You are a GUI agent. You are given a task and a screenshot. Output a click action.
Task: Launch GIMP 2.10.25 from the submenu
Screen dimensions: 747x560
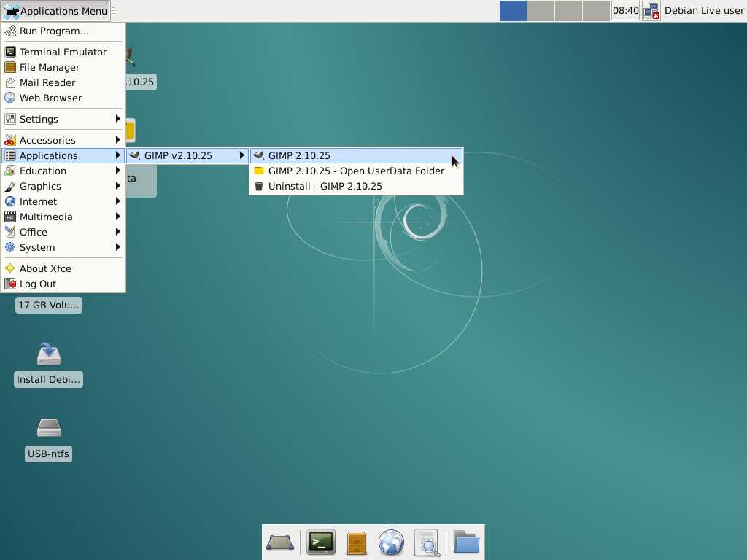point(299,155)
